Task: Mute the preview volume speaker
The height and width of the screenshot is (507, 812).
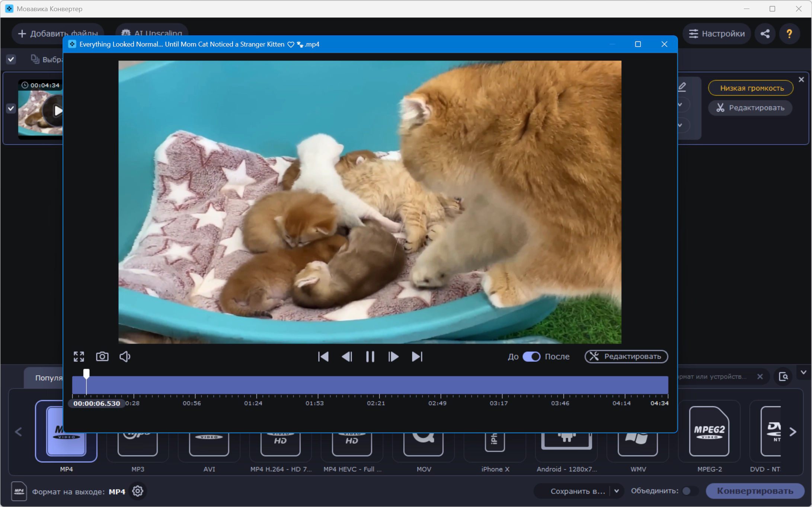Action: point(125,357)
